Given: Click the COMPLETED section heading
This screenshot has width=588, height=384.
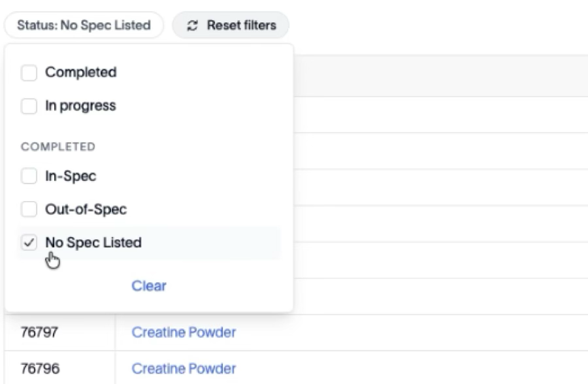Looking at the screenshot, I should coord(58,147).
